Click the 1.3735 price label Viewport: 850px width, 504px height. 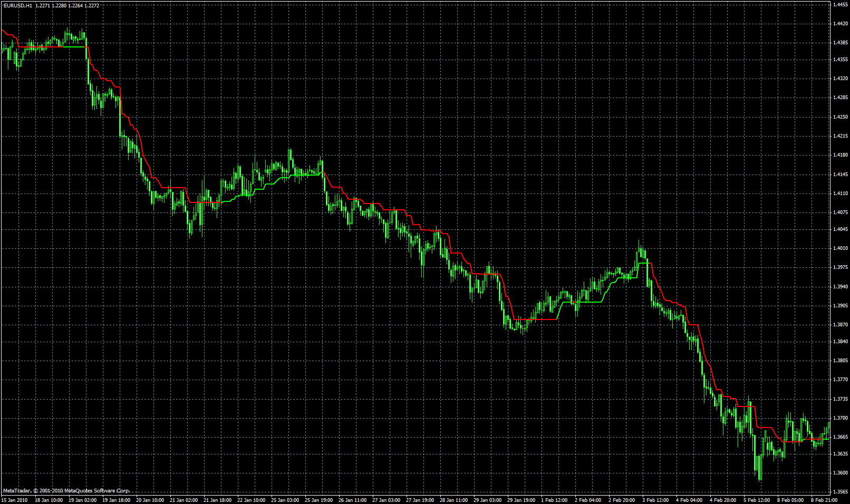pos(841,399)
